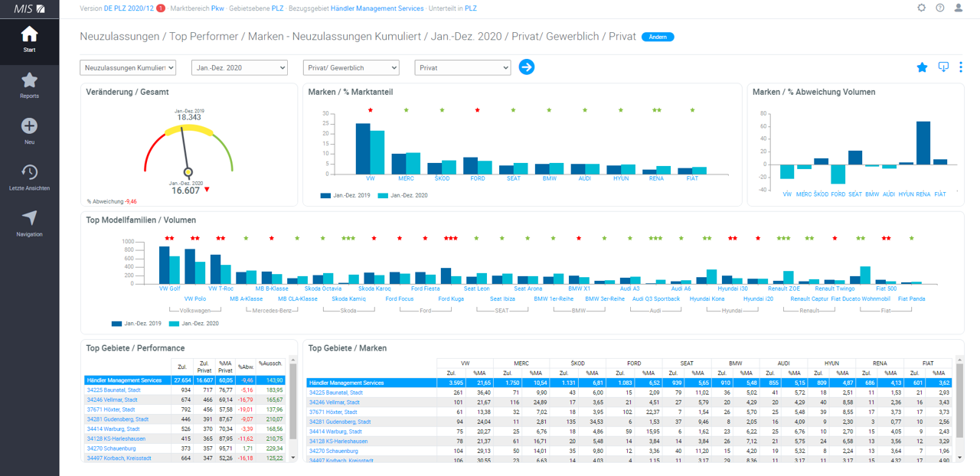The width and height of the screenshot is (980, 476).
Task: Click the blue arrow apply button
Action: (x=527, y=67)
